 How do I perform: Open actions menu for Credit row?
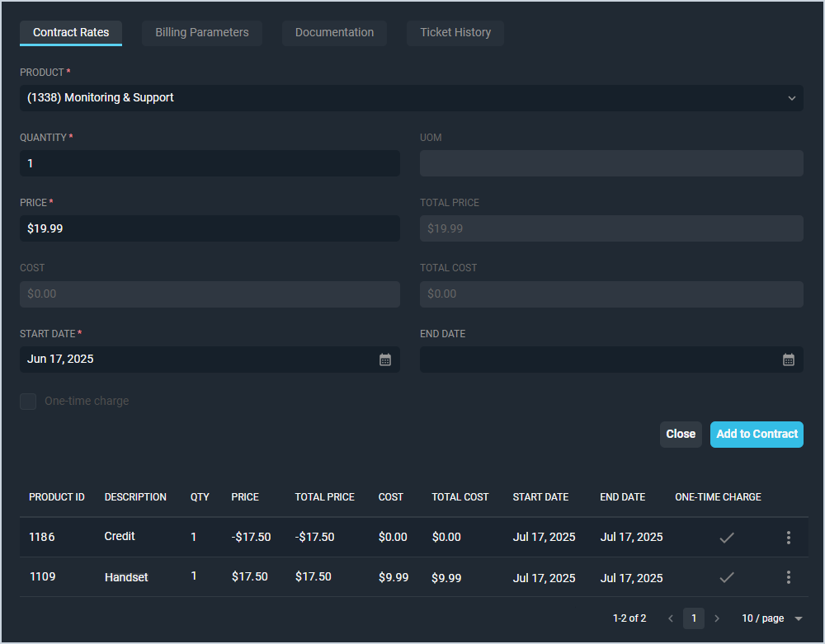pos(788,538)
